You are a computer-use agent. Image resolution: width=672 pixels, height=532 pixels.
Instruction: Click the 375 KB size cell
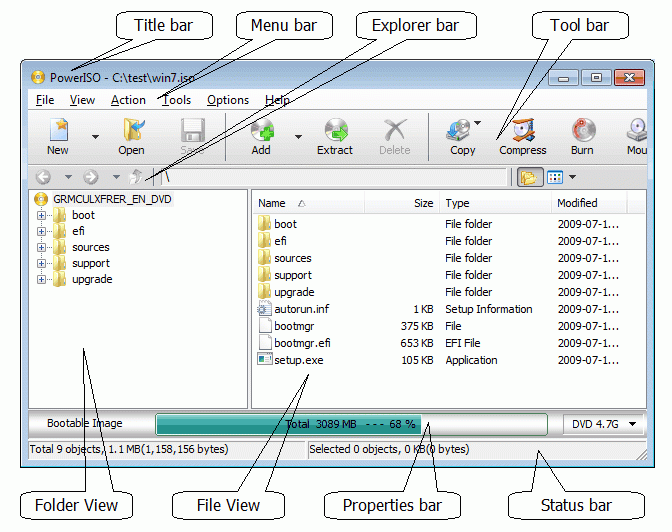point(417,326)
